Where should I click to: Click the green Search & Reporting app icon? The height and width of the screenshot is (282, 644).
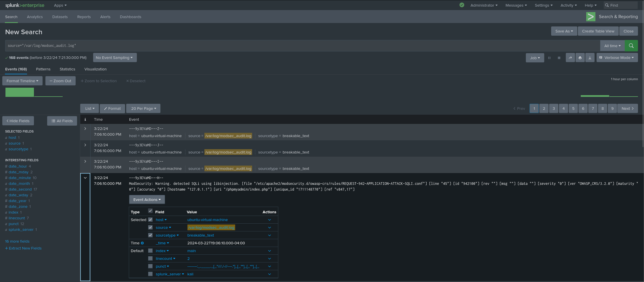tap(591, 17)
